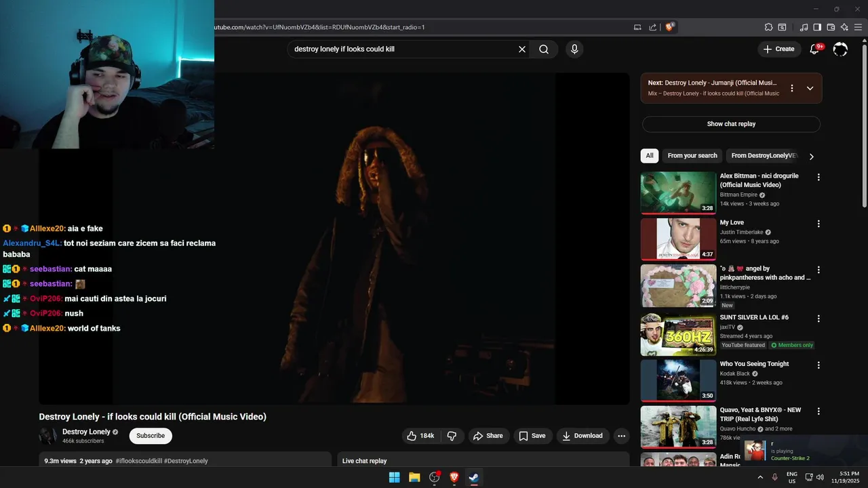Click the search magnifier button
868x488 pixels.
(544, 49)
